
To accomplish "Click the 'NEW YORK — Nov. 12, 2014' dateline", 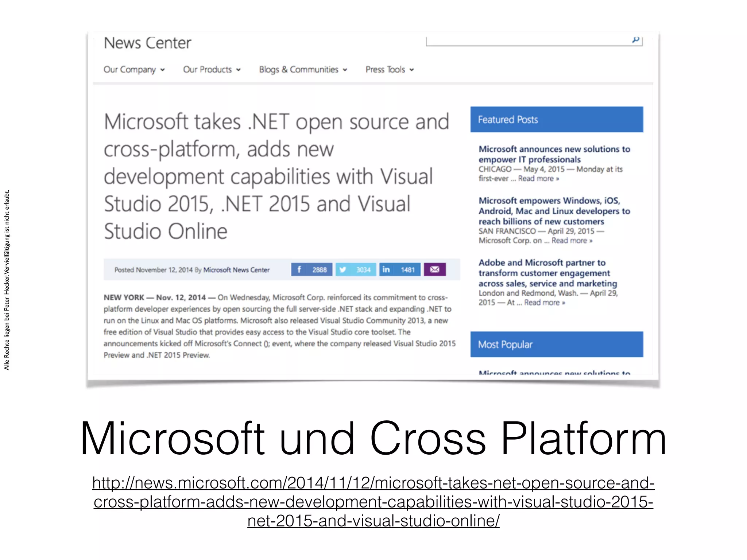I will pyautogui.click(x=155, y=297).
